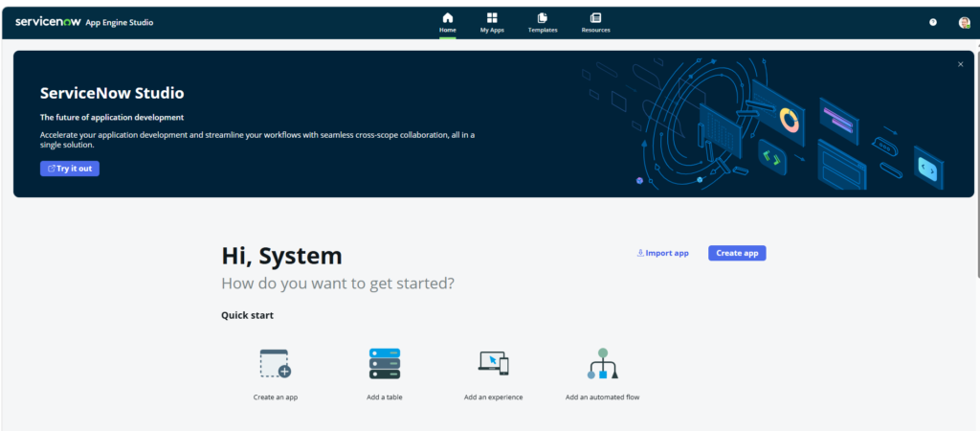
Task: Switch to the My Apps tab label
Action: pyautogui.click(x=492, y=31)
